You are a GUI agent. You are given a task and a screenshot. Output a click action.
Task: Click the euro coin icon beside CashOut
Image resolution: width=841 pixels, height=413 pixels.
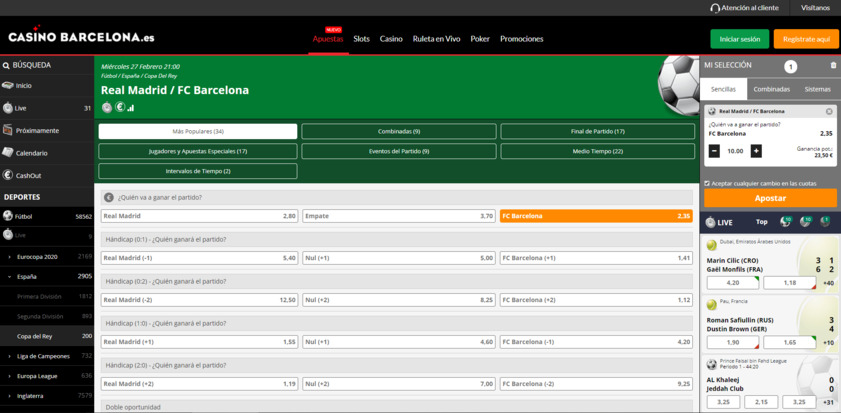click(8, 175)
